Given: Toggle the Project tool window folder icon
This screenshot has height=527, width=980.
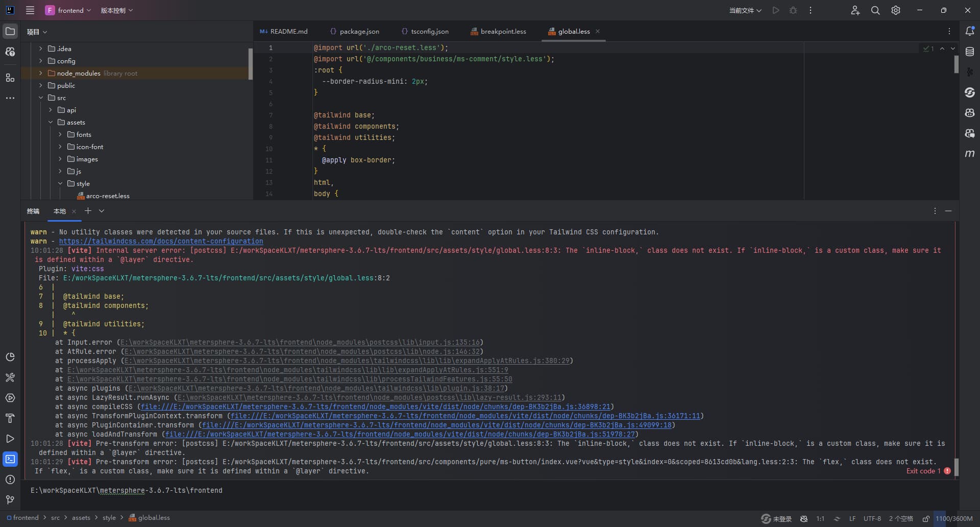Looking at the screenshot, I should click(x=10, y=31).
